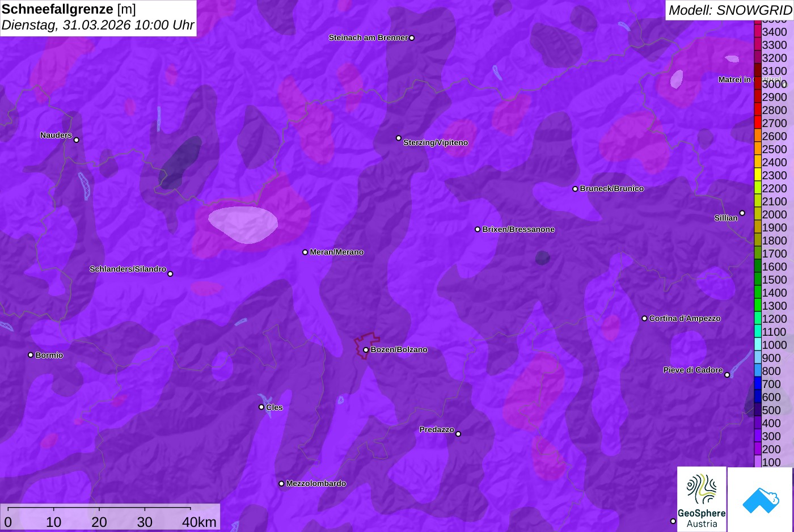Click the "20" scale bar number
The image size is (794, 532).
(99, 522)
